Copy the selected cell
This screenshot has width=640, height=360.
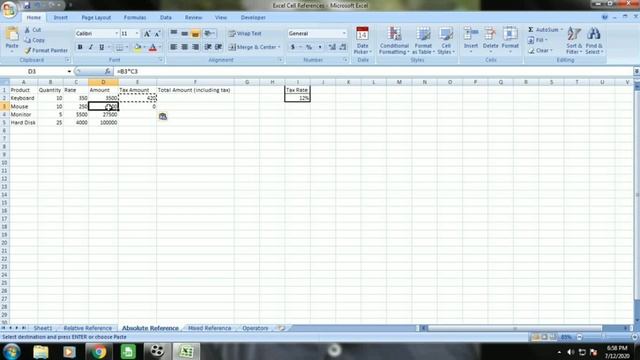click(x=34, y=40)
